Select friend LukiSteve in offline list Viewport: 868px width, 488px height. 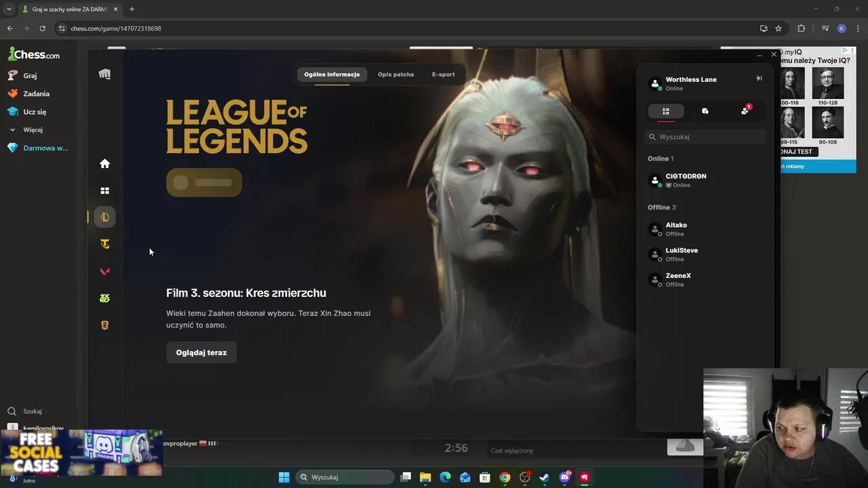pyautogui.click(x=705, y=254)
